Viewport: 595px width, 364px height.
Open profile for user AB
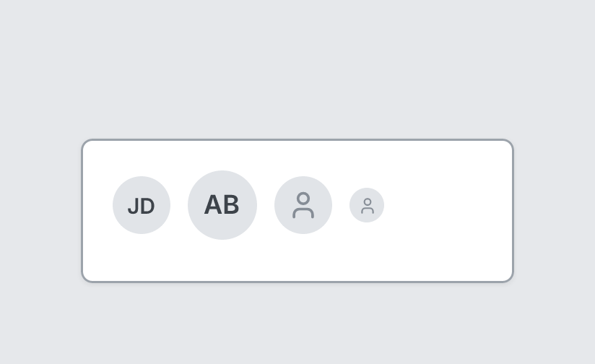pos(222,205)
